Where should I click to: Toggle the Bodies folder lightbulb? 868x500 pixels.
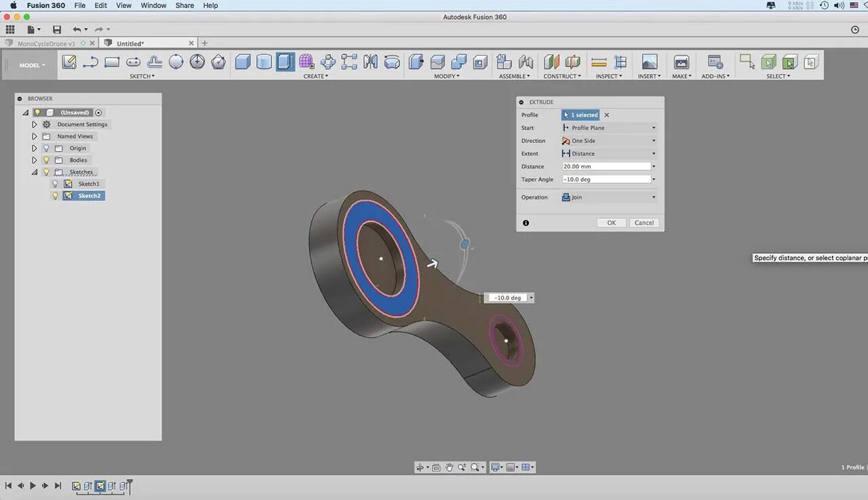click(45, 160)
